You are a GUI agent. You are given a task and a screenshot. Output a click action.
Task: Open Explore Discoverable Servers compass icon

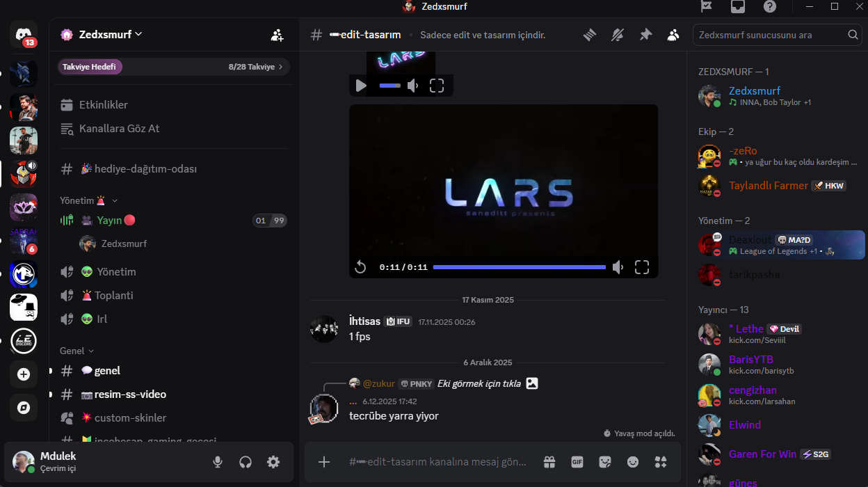tap(24, 408)
